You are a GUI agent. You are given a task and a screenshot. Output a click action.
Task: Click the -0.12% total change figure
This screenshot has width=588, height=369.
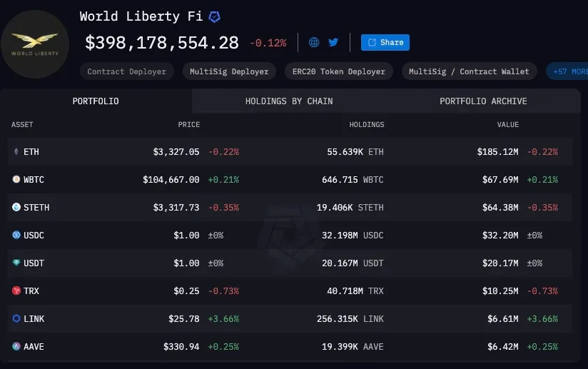coord(268,43)
